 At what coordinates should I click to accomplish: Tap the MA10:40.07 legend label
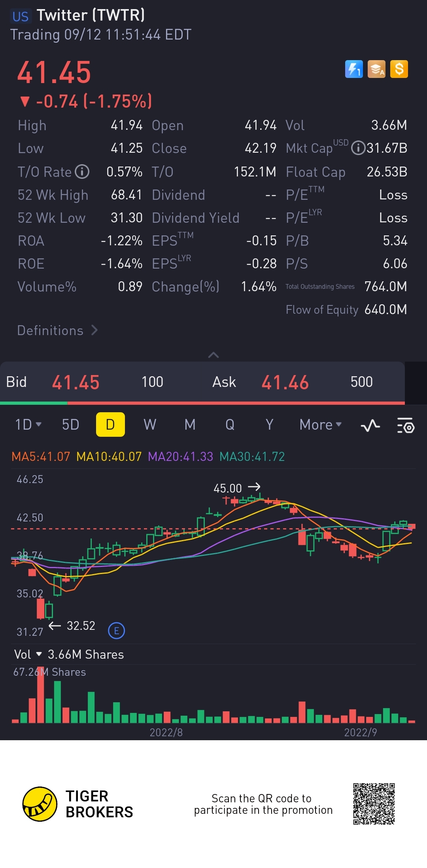pos(109,457)
